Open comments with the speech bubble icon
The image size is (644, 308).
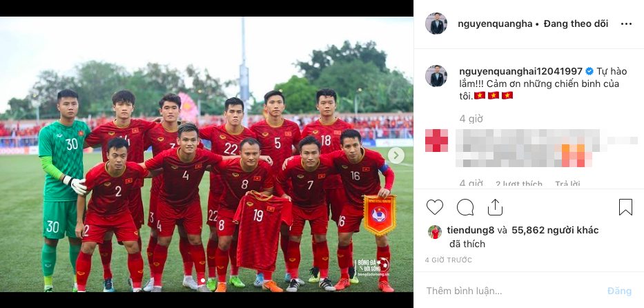(465, 207)
